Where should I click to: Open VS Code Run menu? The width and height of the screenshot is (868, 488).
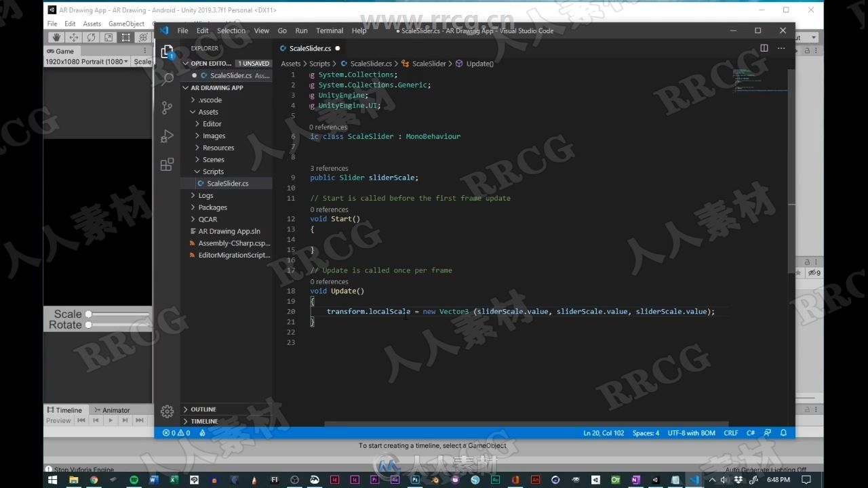coord(301,30)
